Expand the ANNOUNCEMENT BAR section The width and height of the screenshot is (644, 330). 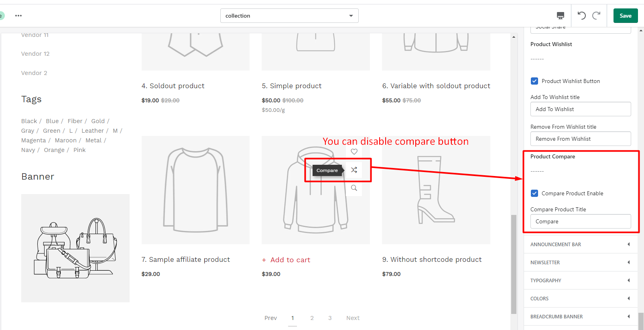[x=581, y=244]
